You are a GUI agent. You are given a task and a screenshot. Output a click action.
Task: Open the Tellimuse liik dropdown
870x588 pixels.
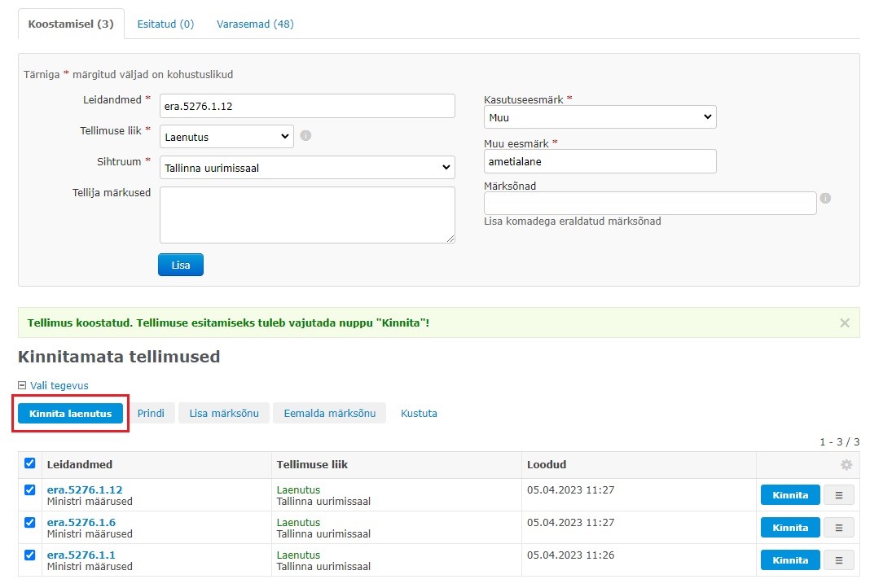[226, 137]
